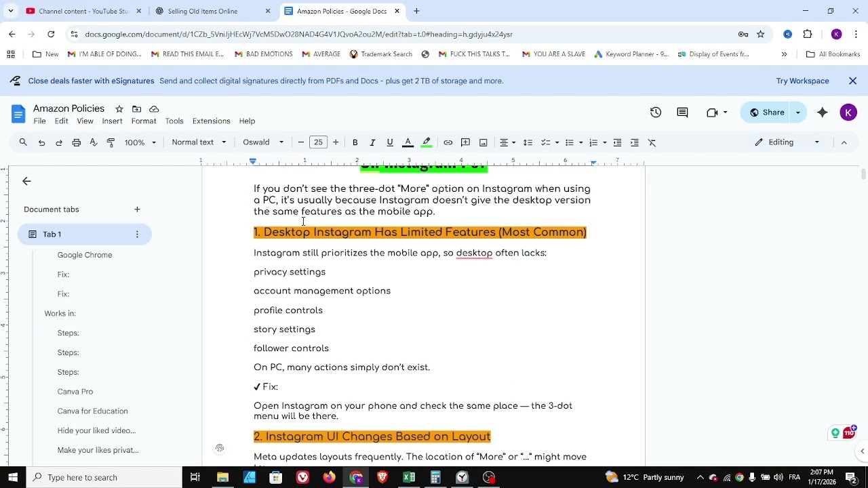Image resolution: width=868 pixels, height=488 pixels.
Task: Open the text alignment dropdown
Action: tap(507, 142)
